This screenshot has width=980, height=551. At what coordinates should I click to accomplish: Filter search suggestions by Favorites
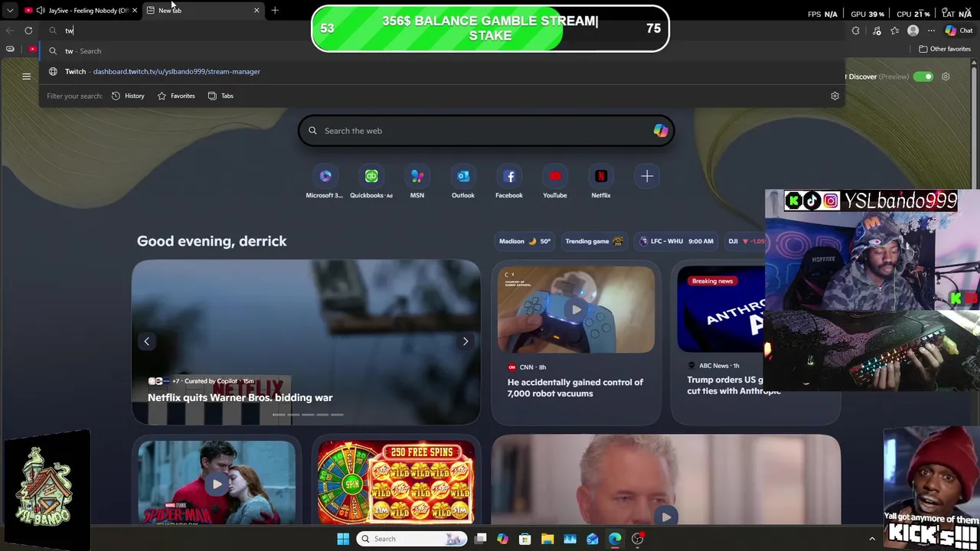pyautogui.click(x=176, y=96)
